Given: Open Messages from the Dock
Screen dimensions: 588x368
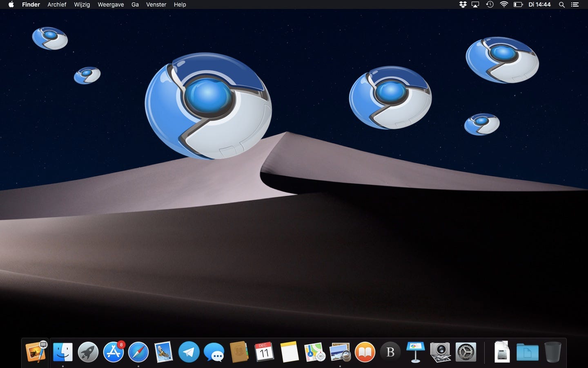Looking at the screenshot, I should (x=214, y=352).
